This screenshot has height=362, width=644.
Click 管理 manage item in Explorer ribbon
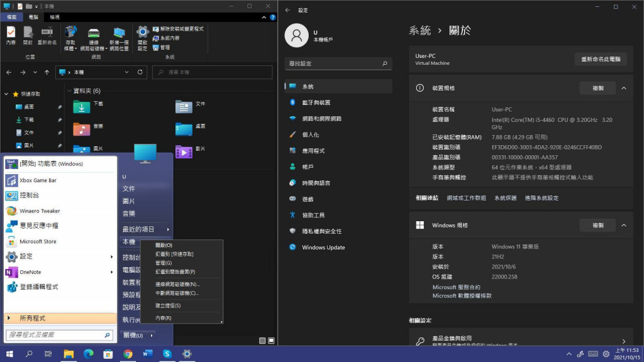click(x=162, y=48)
